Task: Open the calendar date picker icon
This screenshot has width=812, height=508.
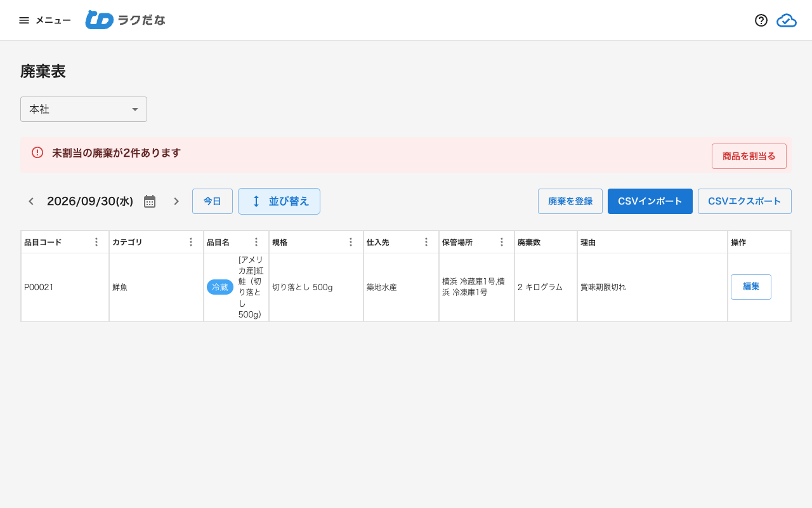Action: 150,201
